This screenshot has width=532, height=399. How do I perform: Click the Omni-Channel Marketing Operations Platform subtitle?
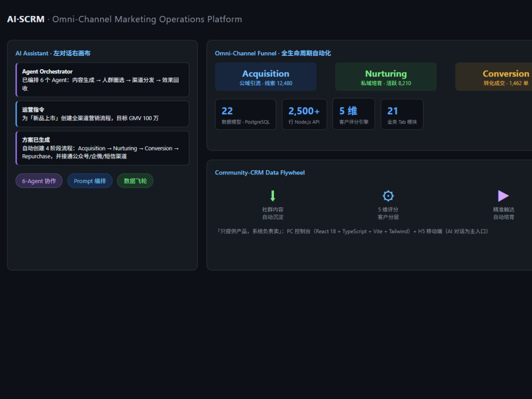[x=147, y=19]
